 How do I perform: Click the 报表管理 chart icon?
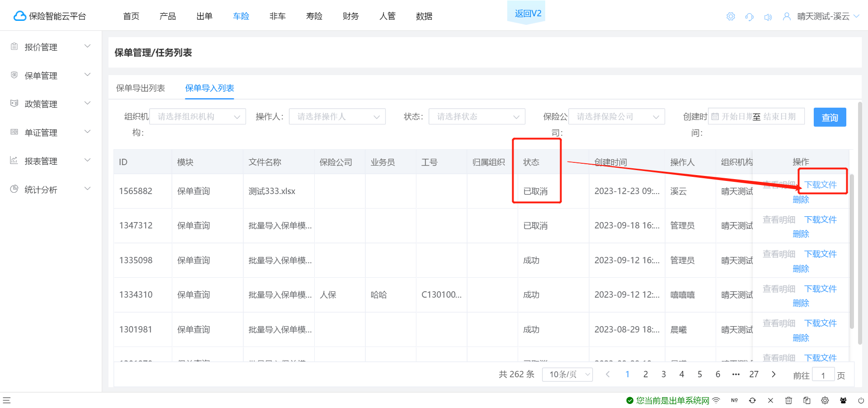pos(14,161)
